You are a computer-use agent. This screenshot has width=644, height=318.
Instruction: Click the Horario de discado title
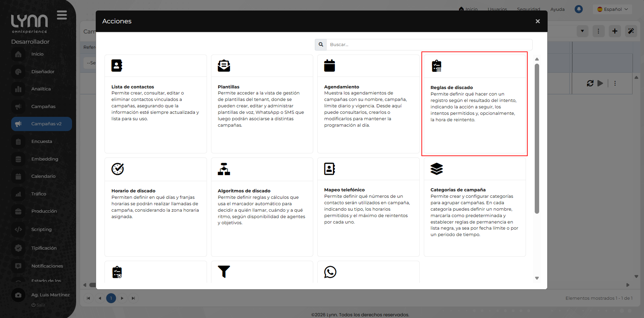(x=133, y=191)
